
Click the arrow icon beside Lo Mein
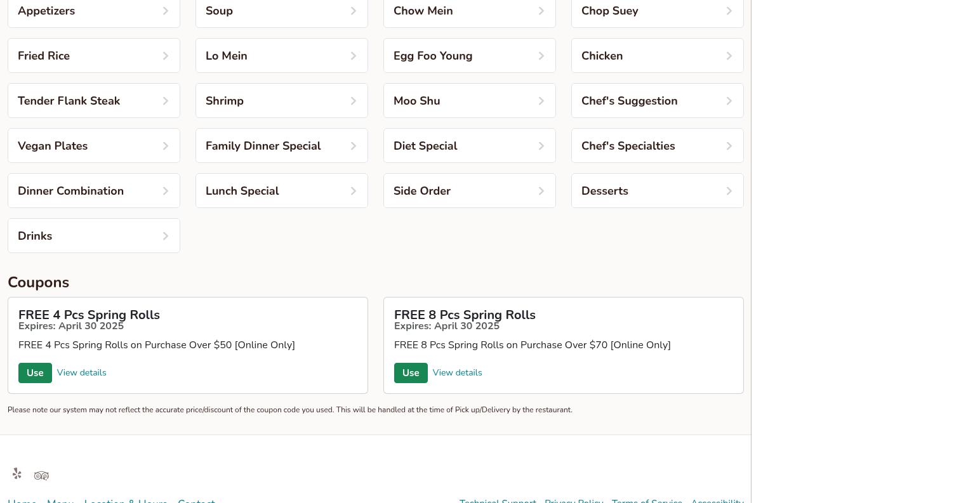[353, 56]
